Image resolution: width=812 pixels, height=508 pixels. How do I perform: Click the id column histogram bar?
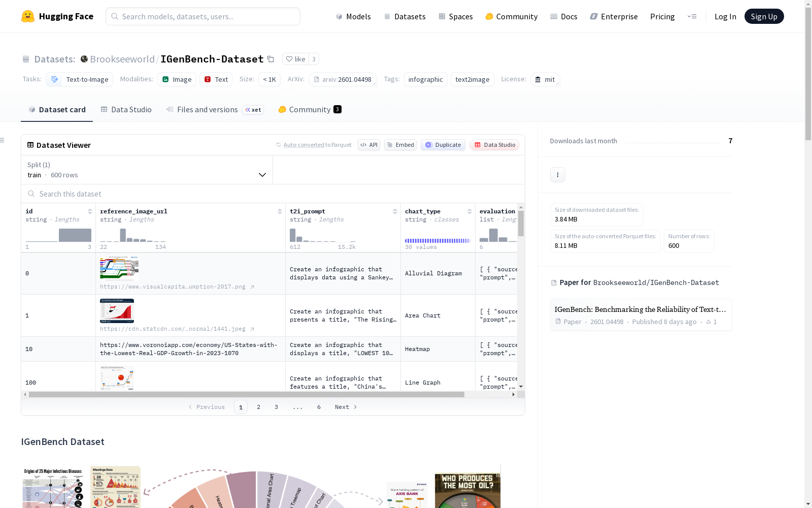tap(75, 235)
